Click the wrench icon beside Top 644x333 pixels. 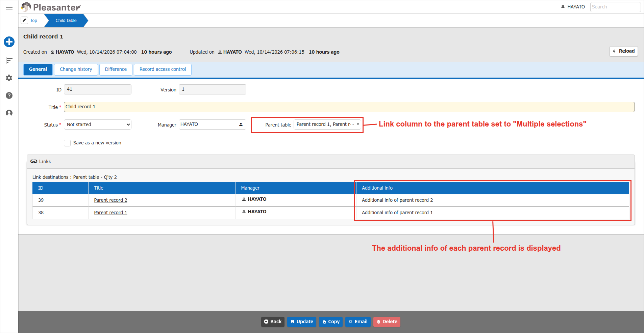[24, 20]
